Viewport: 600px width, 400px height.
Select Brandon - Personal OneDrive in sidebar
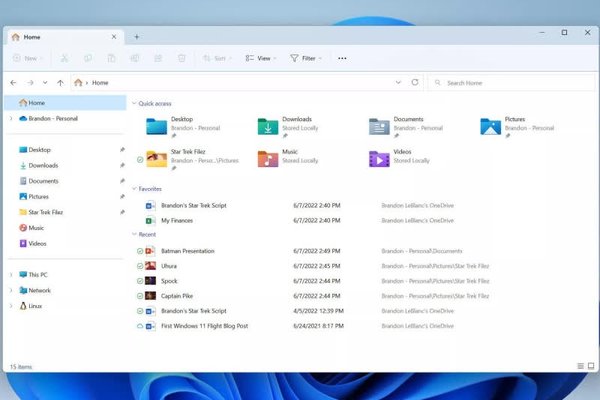click(x=65, y=119)
